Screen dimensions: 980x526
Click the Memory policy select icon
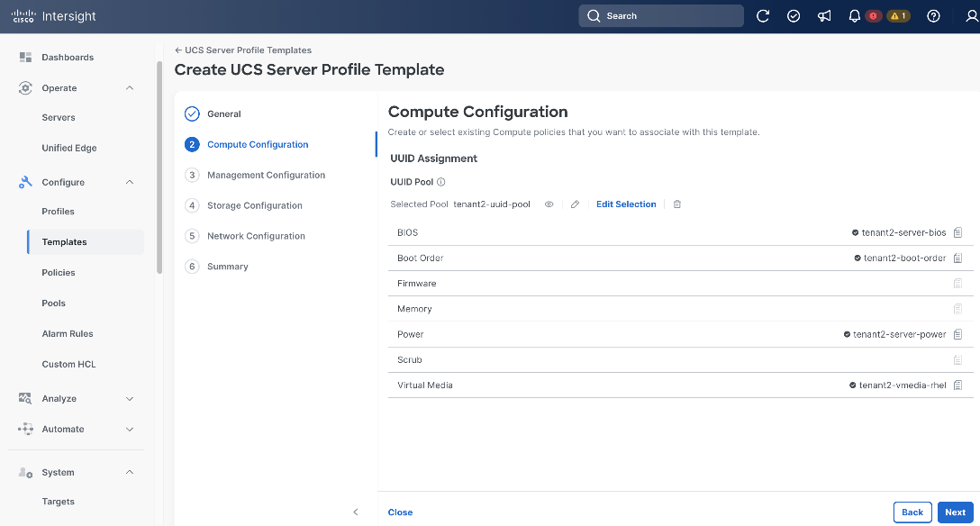957,309
